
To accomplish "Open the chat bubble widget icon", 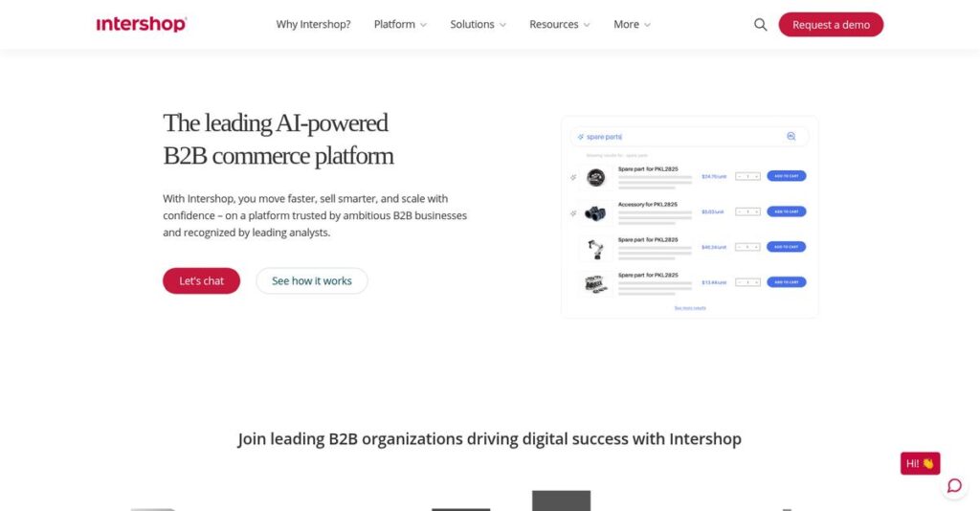I will point(954,485).
